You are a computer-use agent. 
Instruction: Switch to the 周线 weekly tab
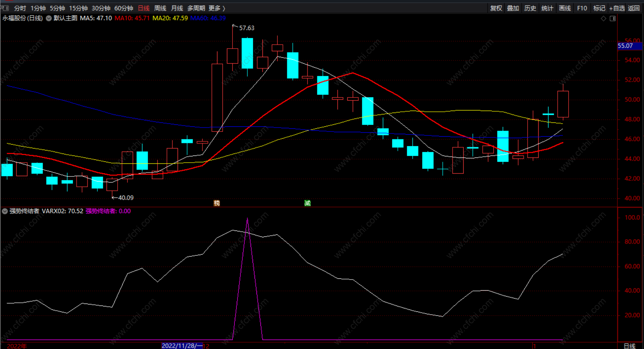pyautogui.click(x=160, y=8)
